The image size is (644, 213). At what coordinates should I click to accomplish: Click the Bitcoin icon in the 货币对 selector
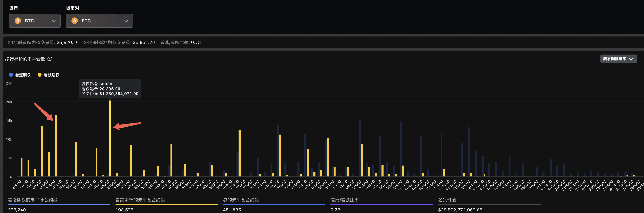pos(75,21)
